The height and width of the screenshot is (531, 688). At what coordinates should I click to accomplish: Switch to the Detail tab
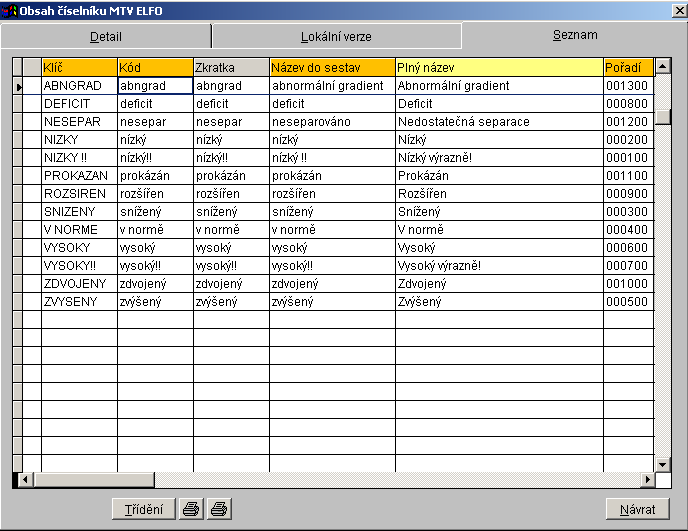(106, 36)
